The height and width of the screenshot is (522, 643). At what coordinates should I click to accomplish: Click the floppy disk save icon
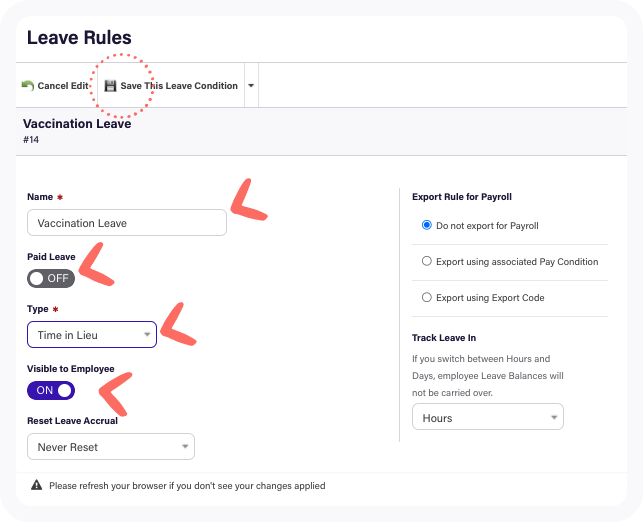click(x=110, y=86)
